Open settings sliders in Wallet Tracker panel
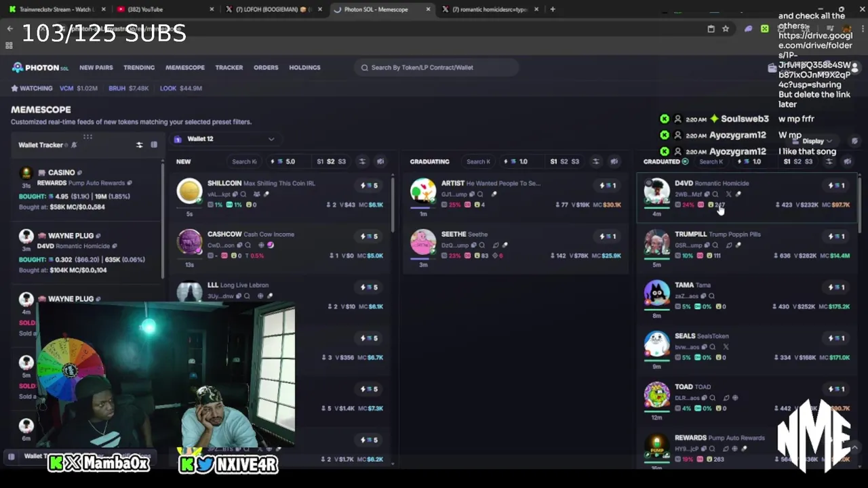The height and width of the screenshot is (488, 868). click(139, 145)
